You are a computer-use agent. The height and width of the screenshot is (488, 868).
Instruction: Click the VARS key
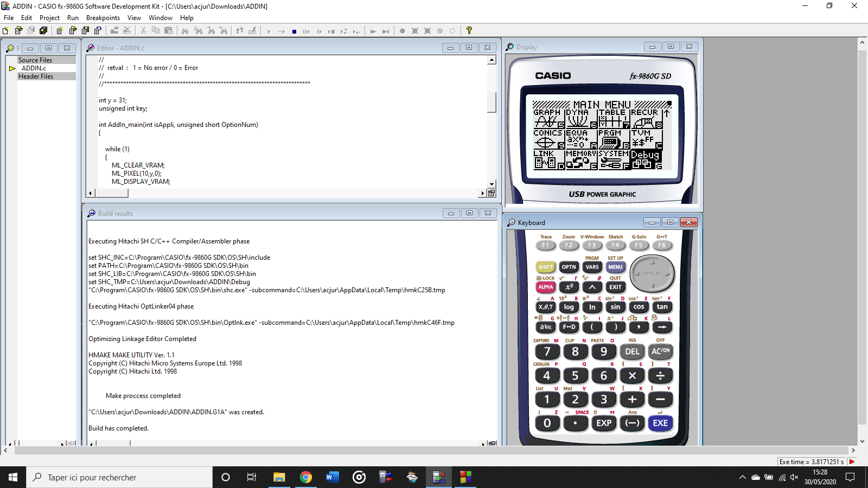point(592,267)
